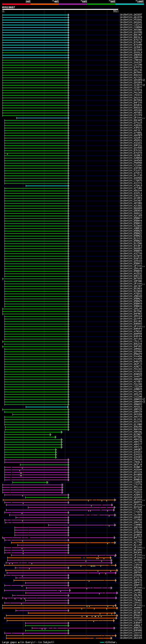The image size is (146, 644).
Task: Open hit UniRef100_Q31PL1
Action: click(131, 193)
